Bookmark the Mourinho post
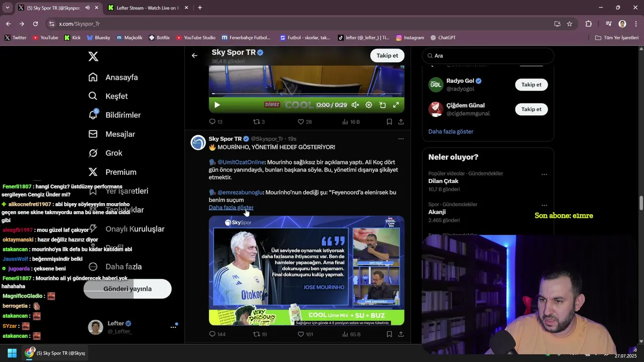Image resolution: width=644 pixels, height=362 pixels. (x=389, y=334)
